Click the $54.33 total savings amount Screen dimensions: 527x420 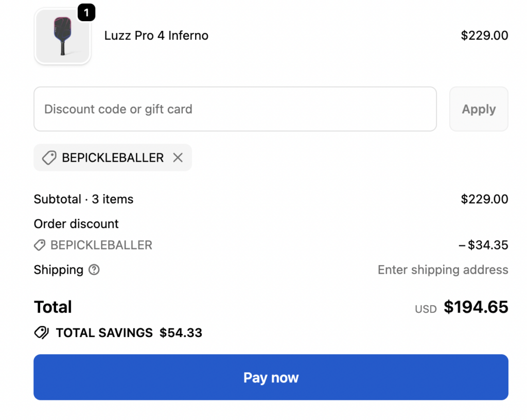click(x=181, y=333)
